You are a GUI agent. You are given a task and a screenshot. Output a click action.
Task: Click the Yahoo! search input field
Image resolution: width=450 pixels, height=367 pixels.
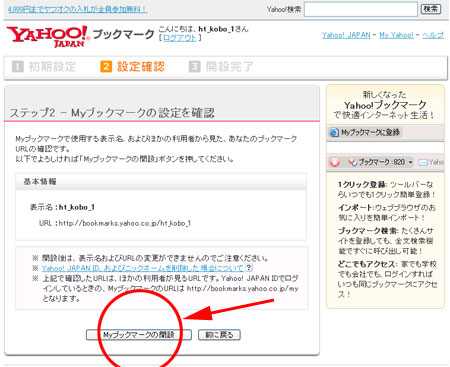click(361, 9)
